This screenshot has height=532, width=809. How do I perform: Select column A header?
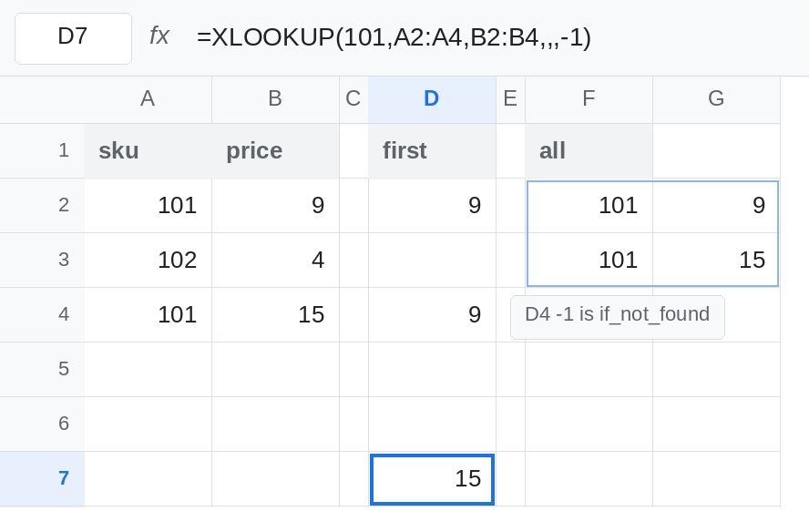click(x=148, y=99)
